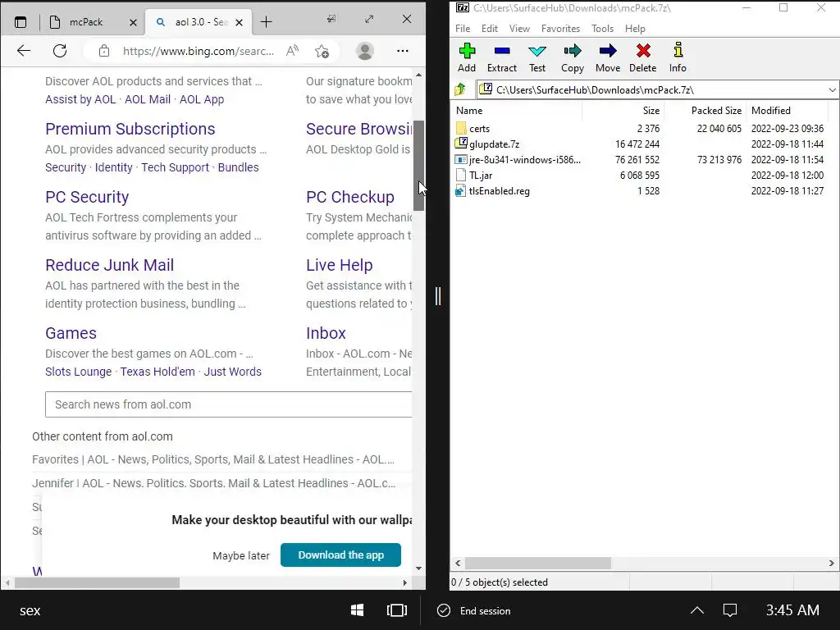Close the aol 3.0 search tab

pos(240,22)
